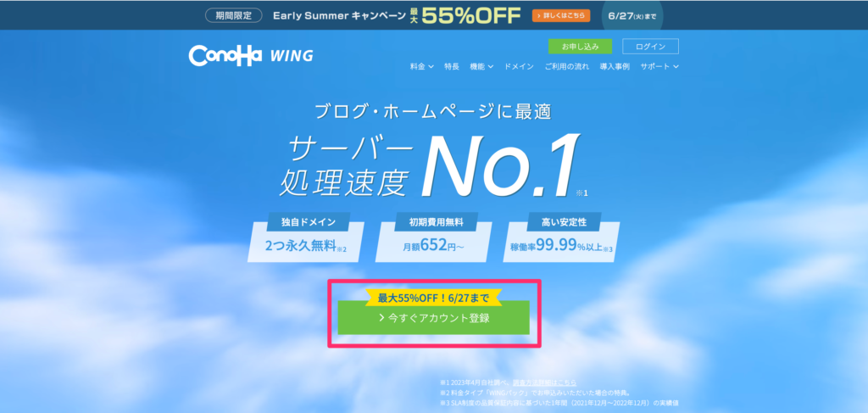Click the 高い安定性 稼働率99.99% card
Image resolution: width=868 pixels, height=413 pixels.
pyautogui.click(x=561, y=237)
